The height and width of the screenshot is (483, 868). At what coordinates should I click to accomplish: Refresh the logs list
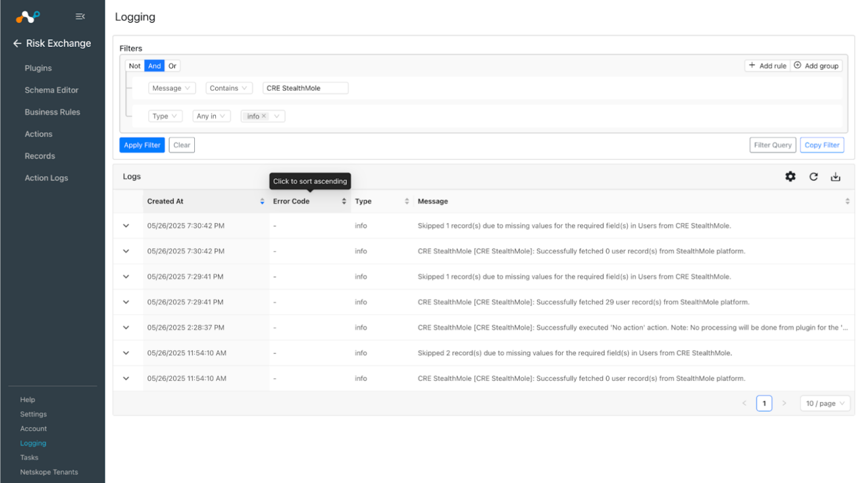click(813, 176)
